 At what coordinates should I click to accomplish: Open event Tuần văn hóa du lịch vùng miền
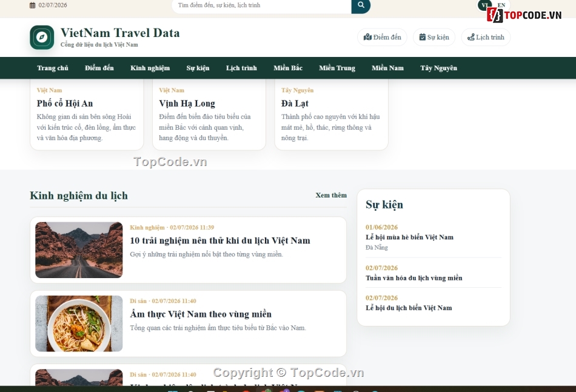[414, 278]
